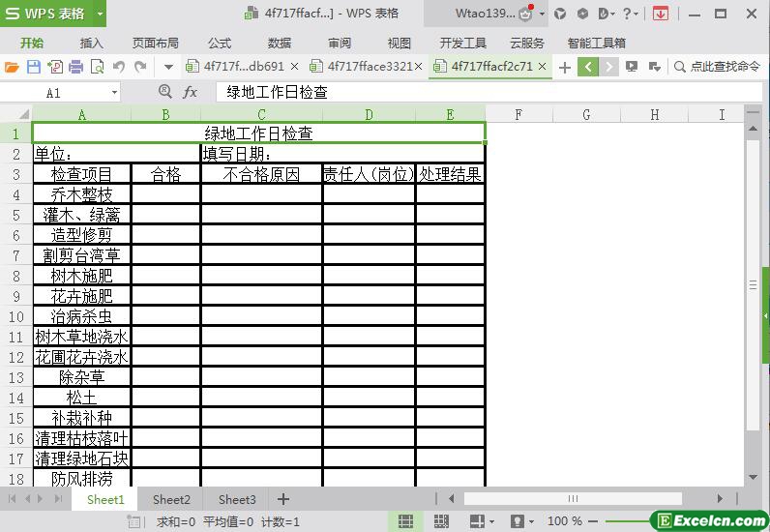Switch to Sheet2 tab

pyautogui.click(x=171, y=499)
